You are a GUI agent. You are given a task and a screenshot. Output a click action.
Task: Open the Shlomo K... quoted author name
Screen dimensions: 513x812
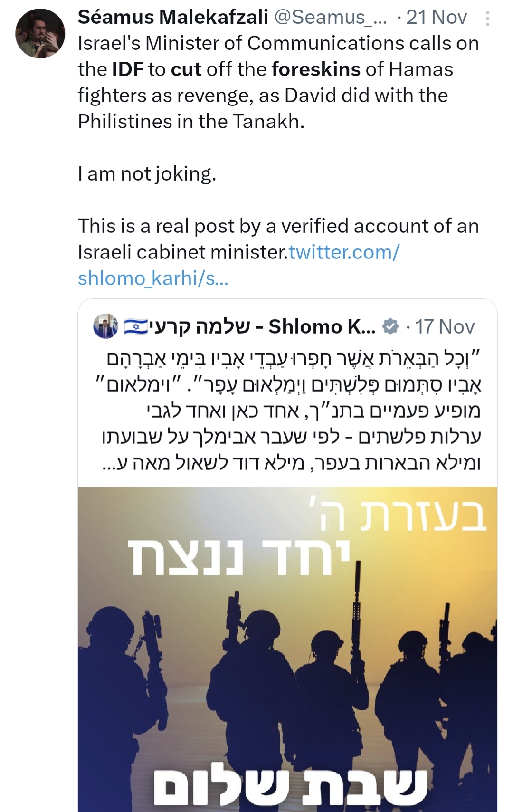click(322, 327)
